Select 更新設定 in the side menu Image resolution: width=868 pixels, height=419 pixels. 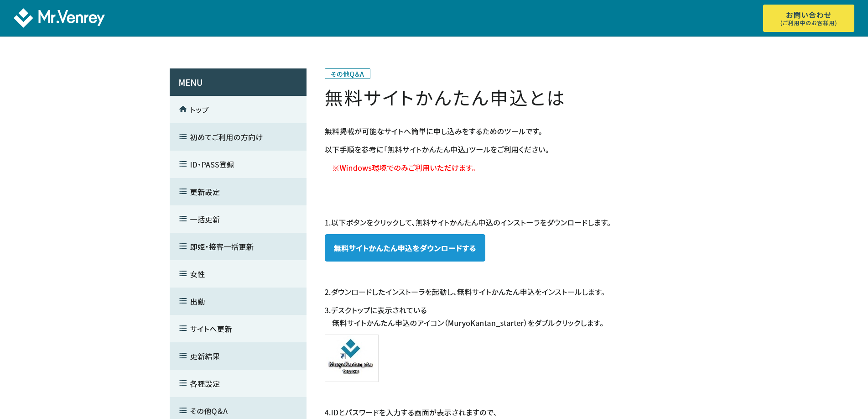click(x=238, y=192)
